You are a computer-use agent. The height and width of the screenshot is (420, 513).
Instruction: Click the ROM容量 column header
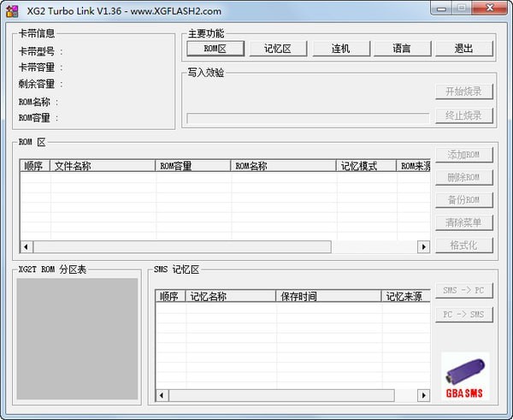(x=192, y=166)
